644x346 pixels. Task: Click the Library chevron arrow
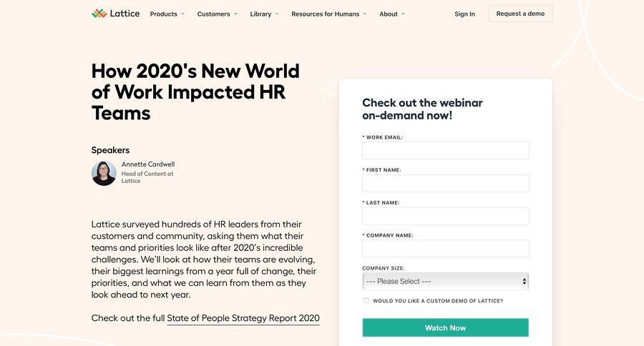(x=277, y=14)
